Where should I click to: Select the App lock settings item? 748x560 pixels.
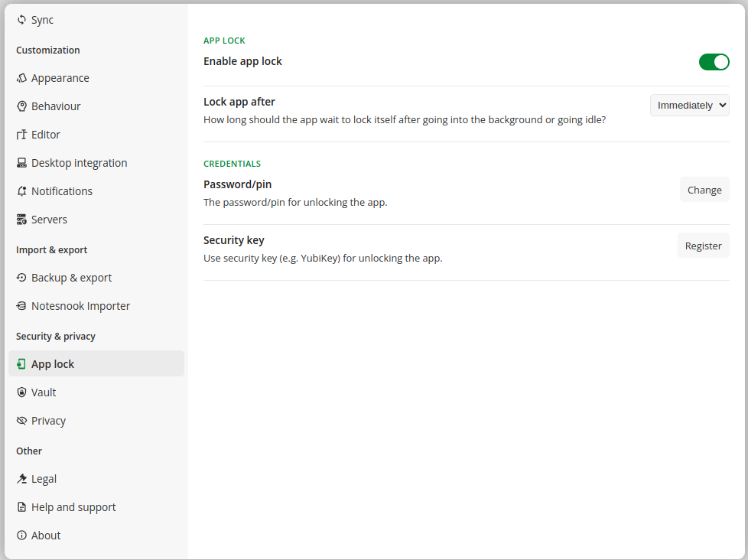click(x=53, y=364)
